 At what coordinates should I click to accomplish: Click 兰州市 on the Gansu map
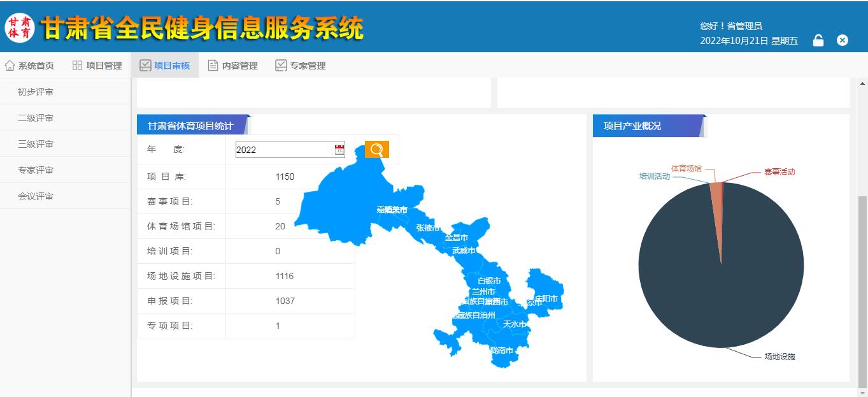click(x=483, y=291)
